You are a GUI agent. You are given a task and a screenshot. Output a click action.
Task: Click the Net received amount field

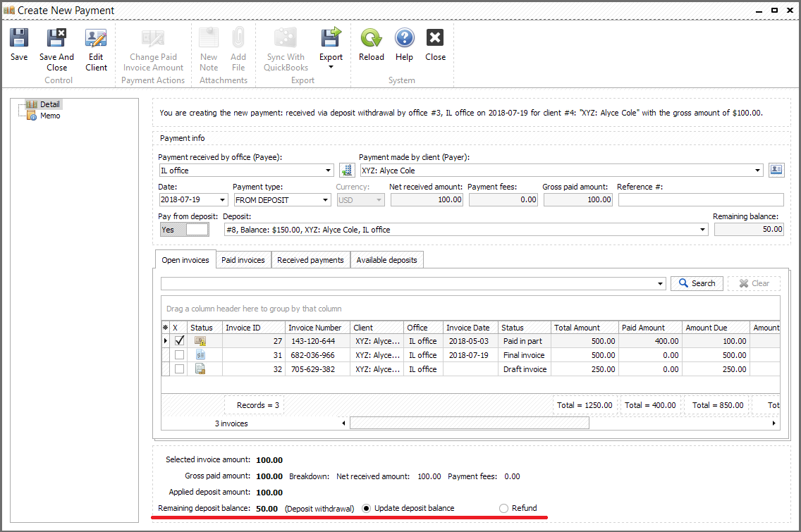427,200
